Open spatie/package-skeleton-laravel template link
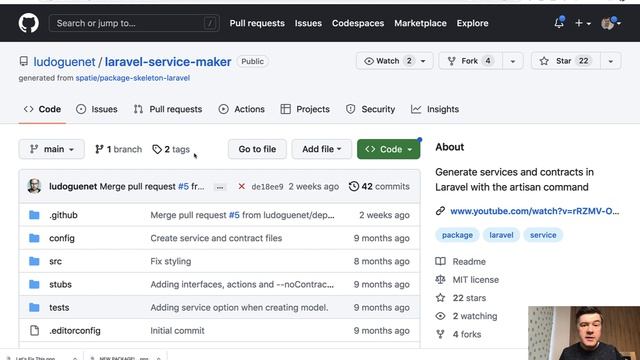This screenshot has height=360, width=640. tap(133, 78)
